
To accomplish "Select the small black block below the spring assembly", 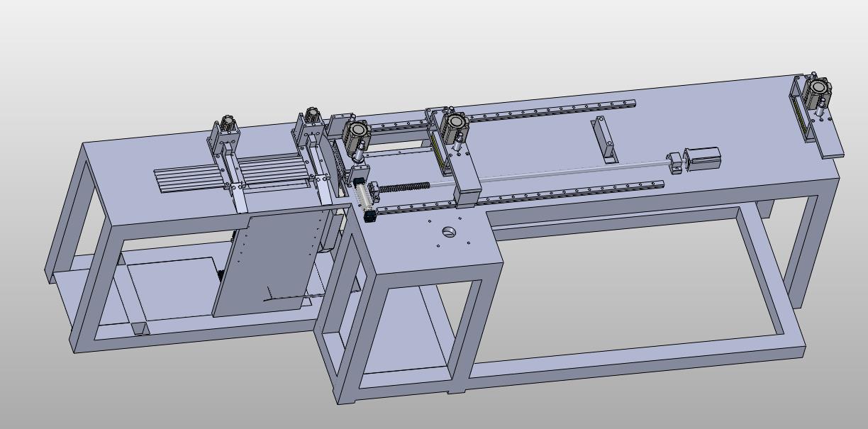I will point(369,216).
